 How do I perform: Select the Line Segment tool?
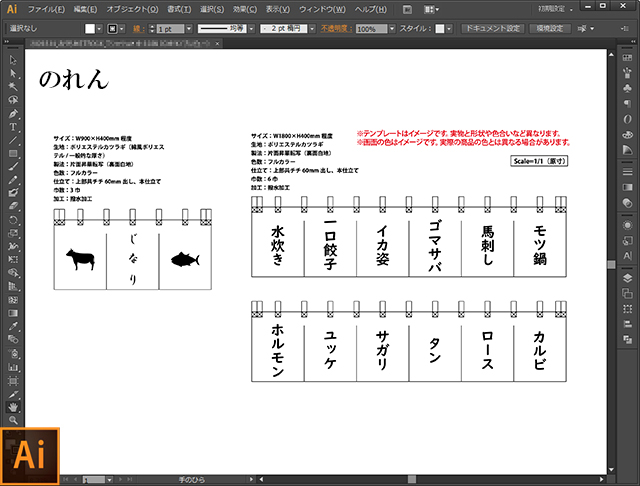(13, 140)
